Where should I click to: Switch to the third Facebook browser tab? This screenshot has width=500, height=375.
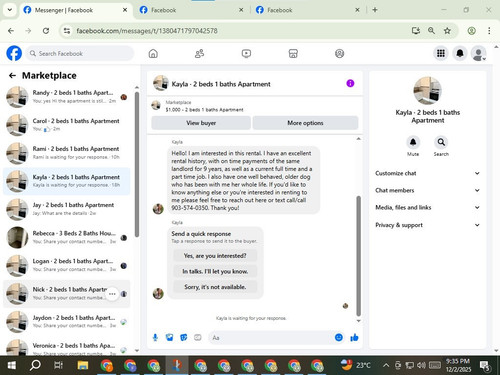coord(307,10)
